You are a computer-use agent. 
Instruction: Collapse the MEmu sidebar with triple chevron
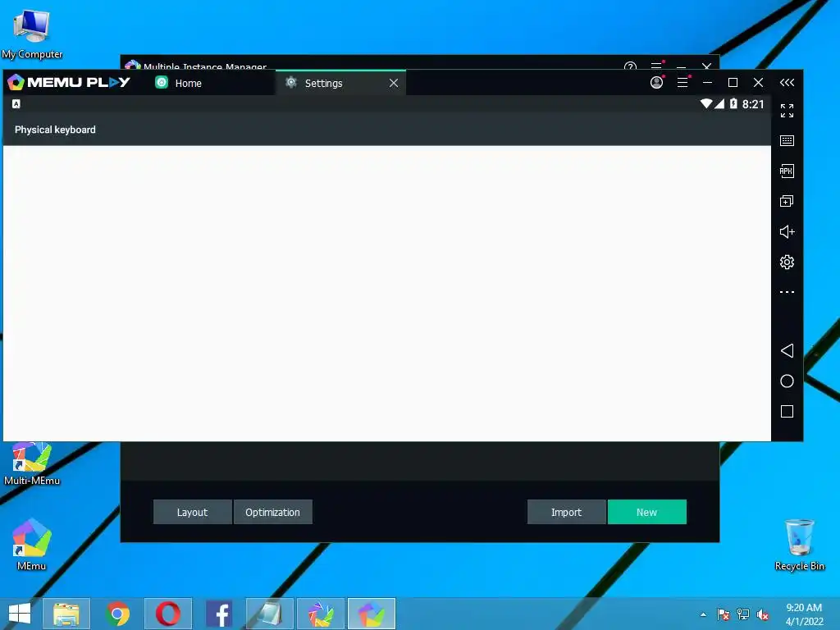pyautogui.click(x=787, y=83)
